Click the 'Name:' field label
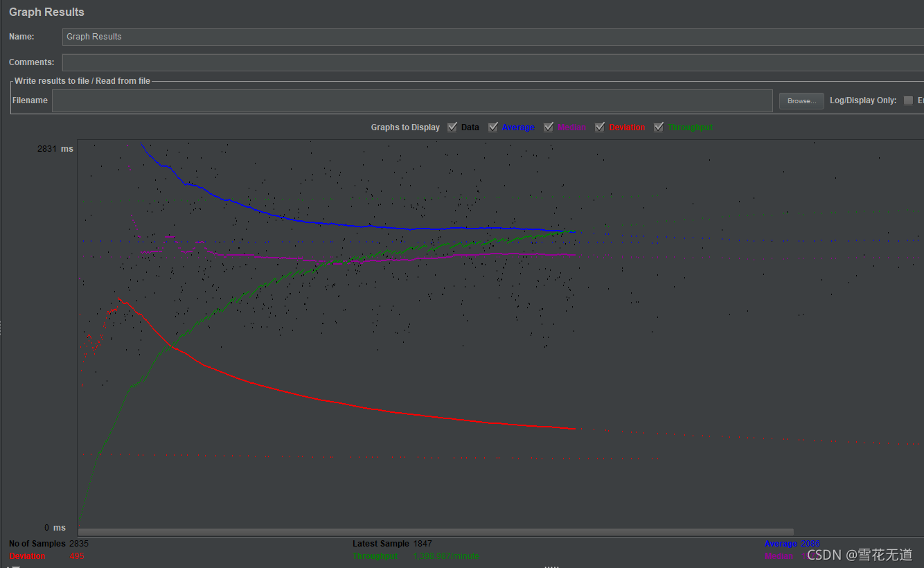 pyautogui.click(x=21, y=37)
